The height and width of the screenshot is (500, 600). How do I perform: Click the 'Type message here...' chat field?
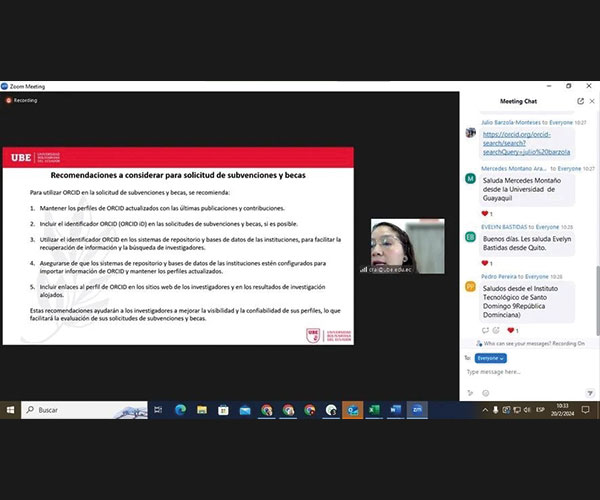(x=528, y=372)
